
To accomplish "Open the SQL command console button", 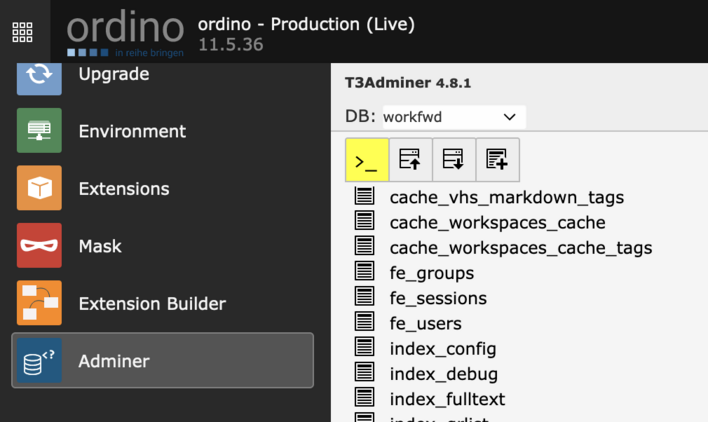I will click(367, 160).
